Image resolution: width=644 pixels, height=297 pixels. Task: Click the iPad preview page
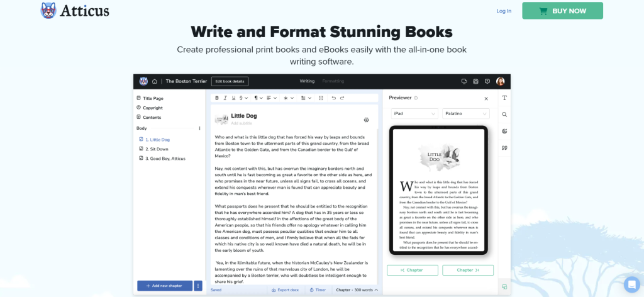point(438,190)
